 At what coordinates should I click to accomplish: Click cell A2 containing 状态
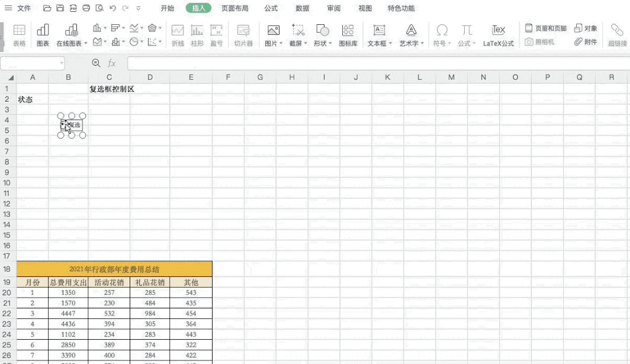point(32,99)
